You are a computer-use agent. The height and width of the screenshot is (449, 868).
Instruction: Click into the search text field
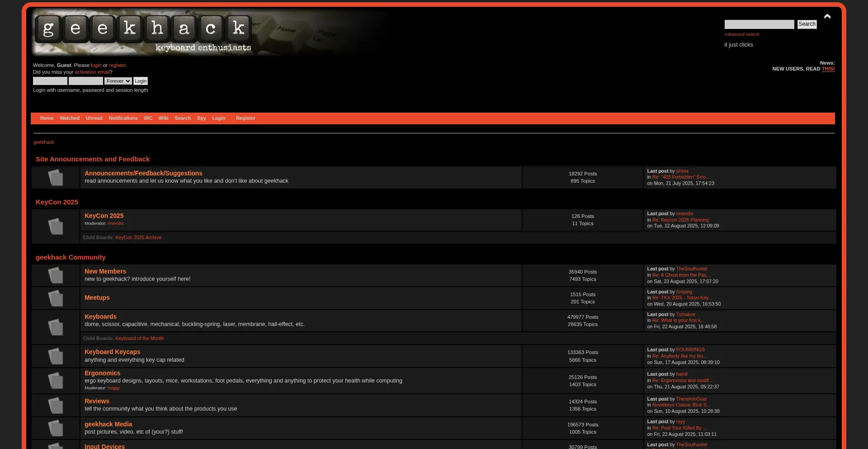click(759, 24)
